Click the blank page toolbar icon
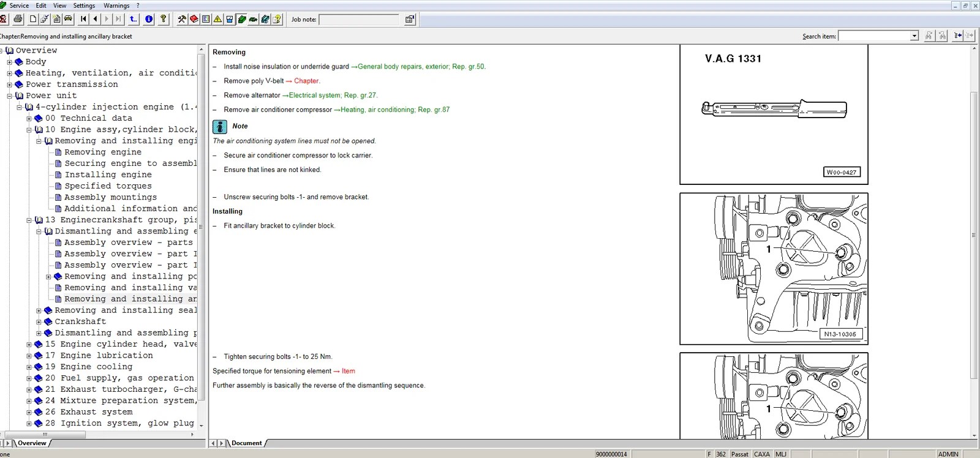Viewport: 980px width, 458px height. (x=33, y=19)
